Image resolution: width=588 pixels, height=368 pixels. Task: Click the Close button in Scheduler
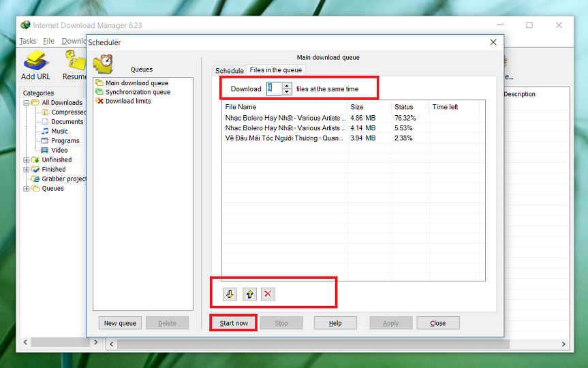point(438,323)
